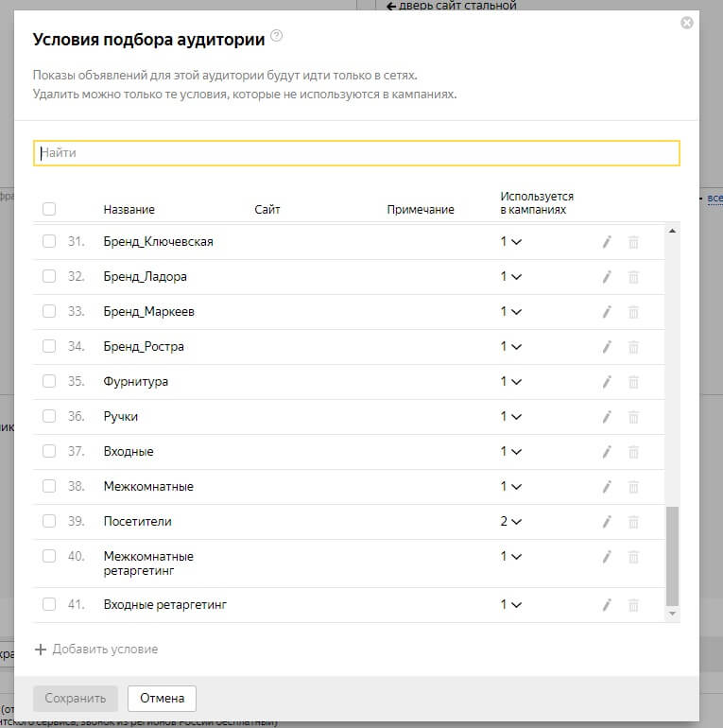Viewport: 723px width, 728px height.
Task: Delete the Фурнитура condition
Action: (633, 382)
